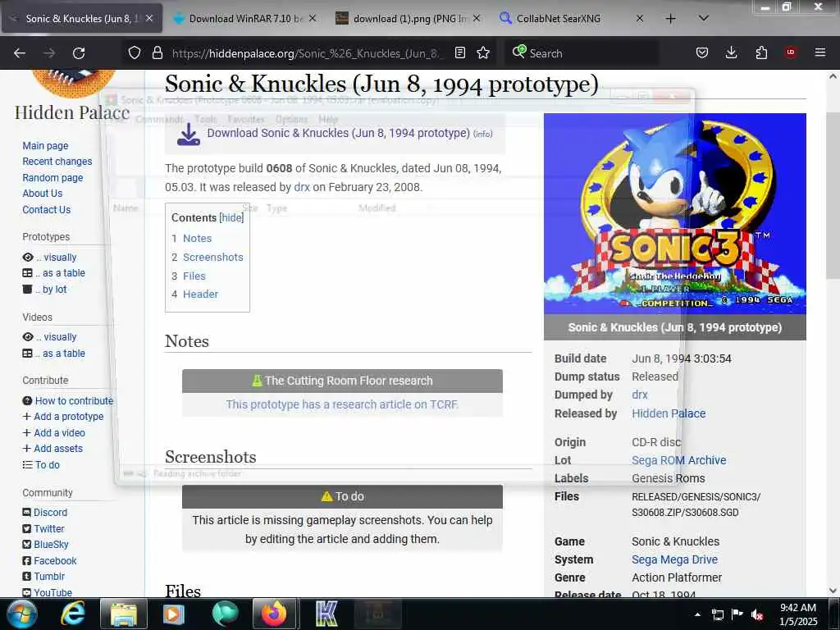Open Discord community link
840x630 pixels.
click(x=50, y=513)
